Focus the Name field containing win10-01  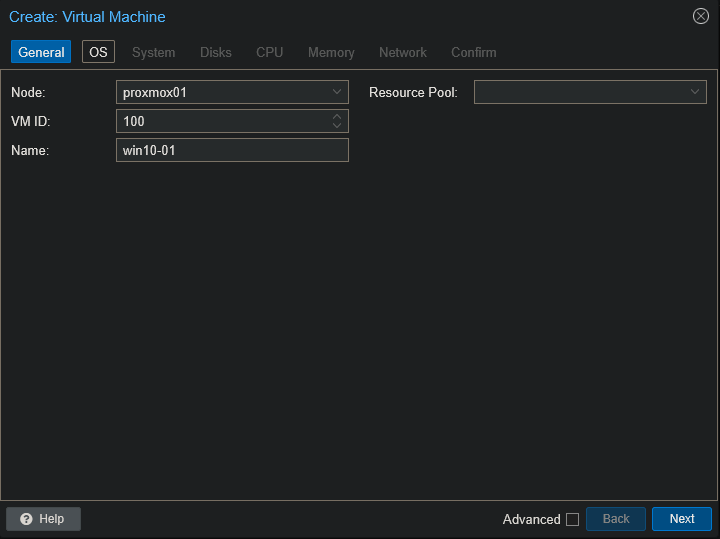pyautogui.click(x=232, y=150)
